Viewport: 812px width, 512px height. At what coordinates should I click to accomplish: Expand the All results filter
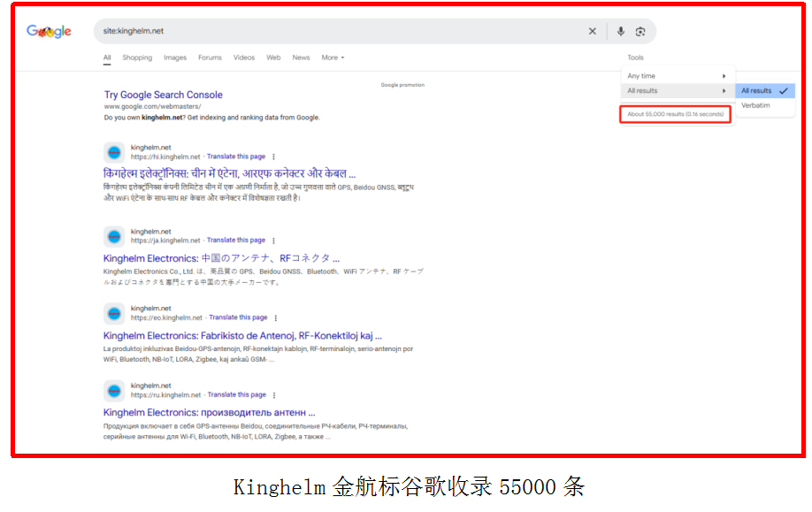[677, 90]
